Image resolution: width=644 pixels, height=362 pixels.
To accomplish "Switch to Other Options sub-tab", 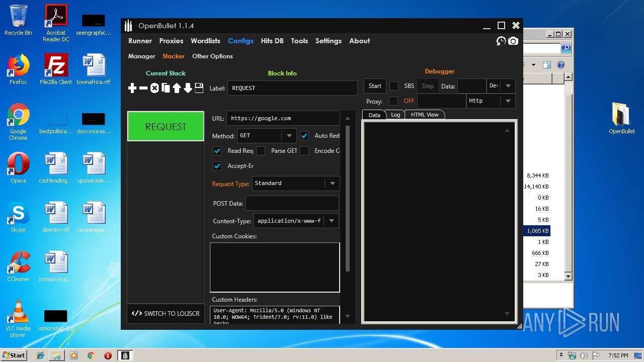I will pyautogui.click(x=212, y=56).
